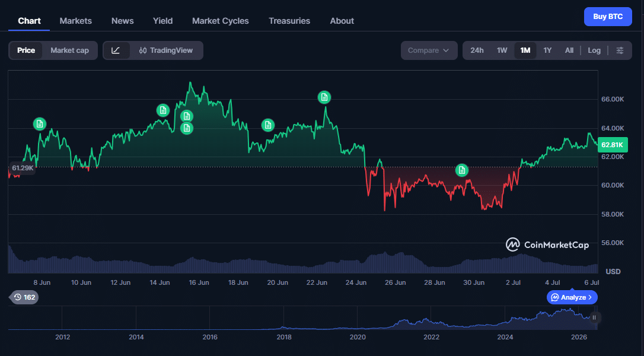Switch to Market cap view
The image size is (644, 356).
[x=69, y=50]
